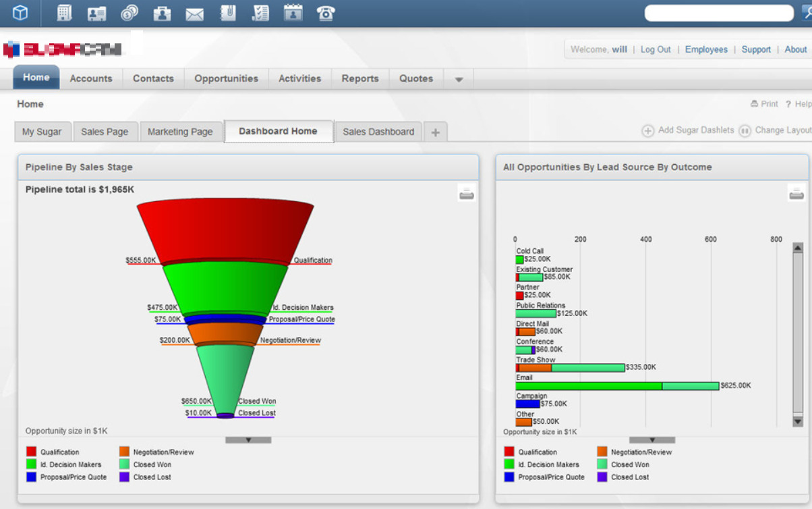812x509 pixels.
Task: Open the envelope (Emails) icon in top bar
Action: [195, 14]
